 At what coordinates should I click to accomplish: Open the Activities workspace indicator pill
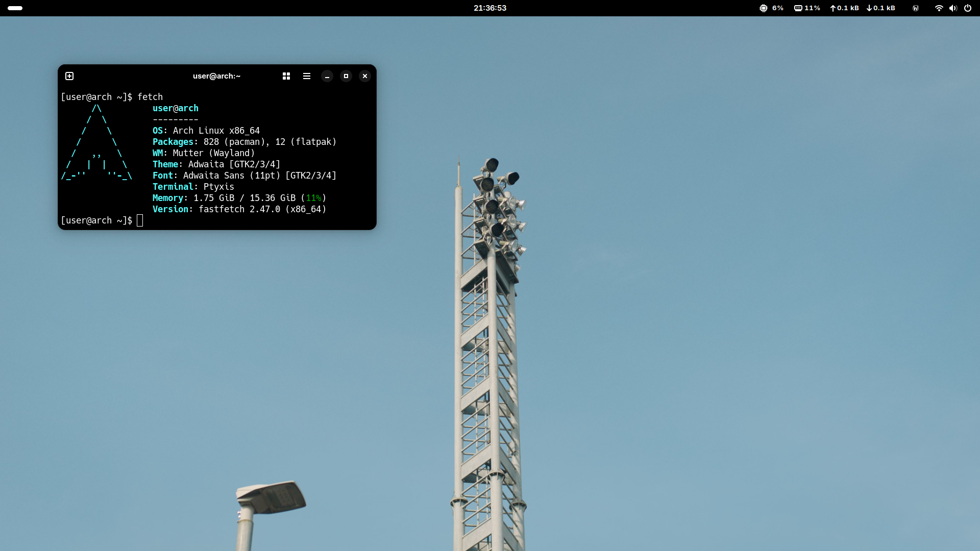(15, 8)
